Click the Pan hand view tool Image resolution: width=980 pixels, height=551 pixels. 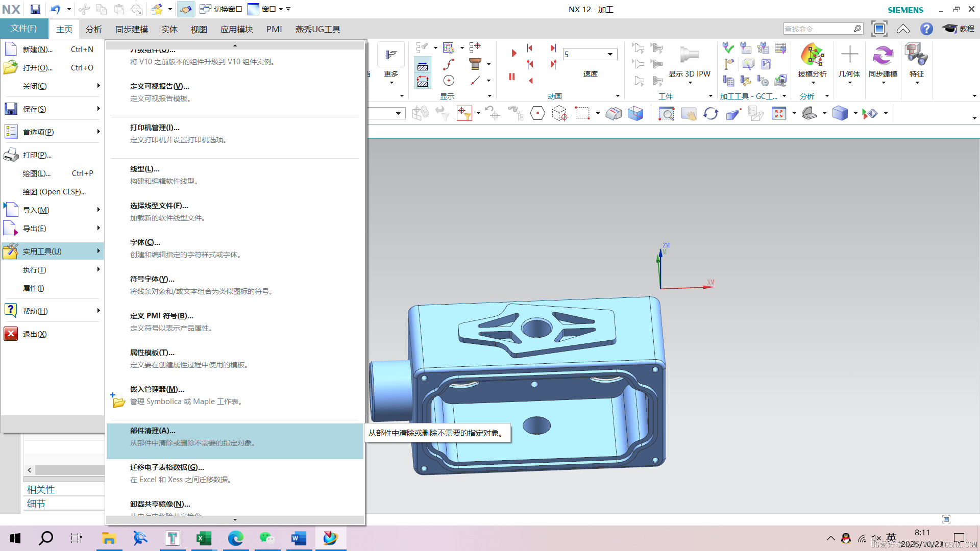coord(689,113)
